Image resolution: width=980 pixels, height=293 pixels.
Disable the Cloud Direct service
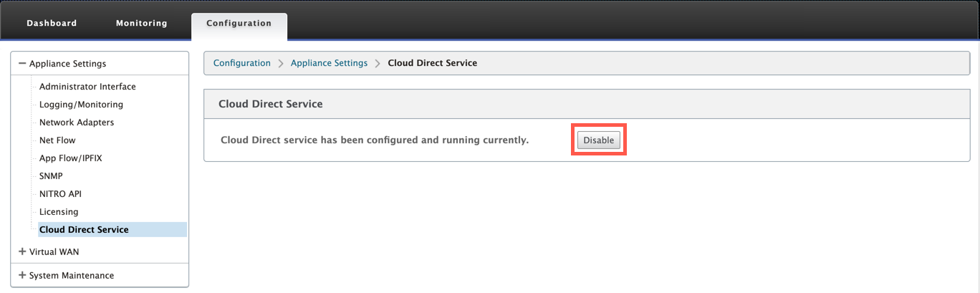point(599,140)
